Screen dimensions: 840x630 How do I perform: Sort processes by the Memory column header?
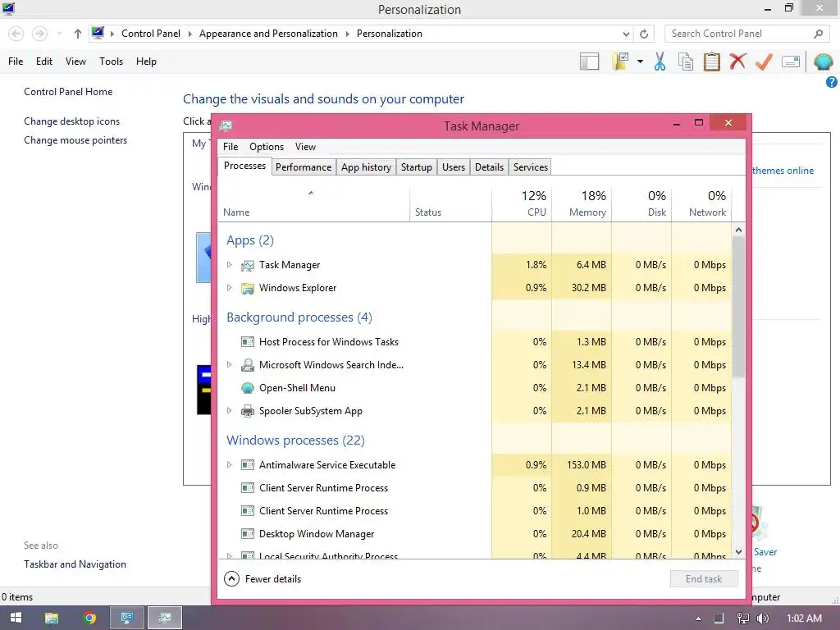(x=582, y=203)
